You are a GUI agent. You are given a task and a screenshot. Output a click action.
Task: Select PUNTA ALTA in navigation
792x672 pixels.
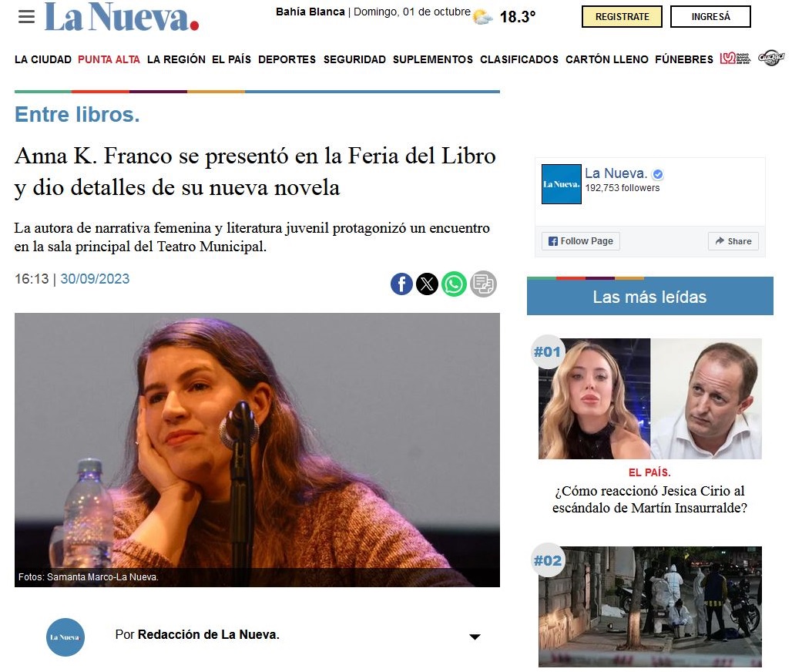point(109,59)
